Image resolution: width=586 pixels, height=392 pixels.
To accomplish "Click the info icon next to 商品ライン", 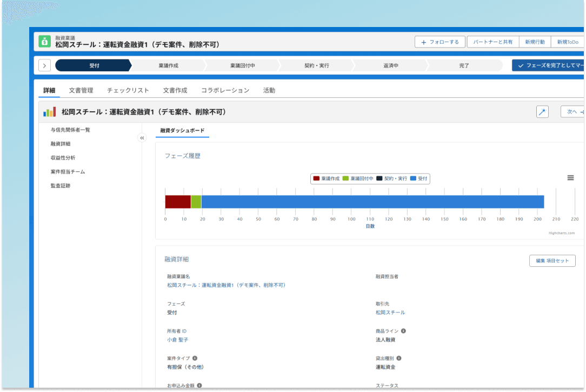I will click(x=402, y=330).
